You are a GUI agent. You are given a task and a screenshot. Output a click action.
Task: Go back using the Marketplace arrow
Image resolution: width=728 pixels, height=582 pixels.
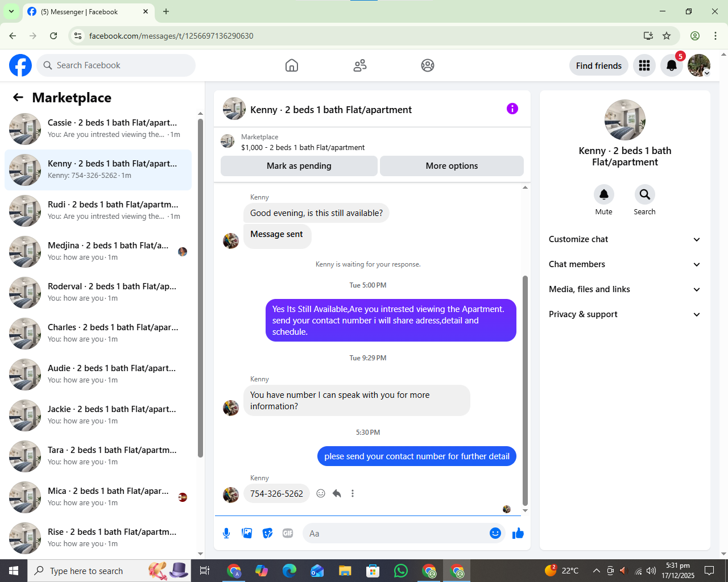pyautogui.click(x=18, y=98)
